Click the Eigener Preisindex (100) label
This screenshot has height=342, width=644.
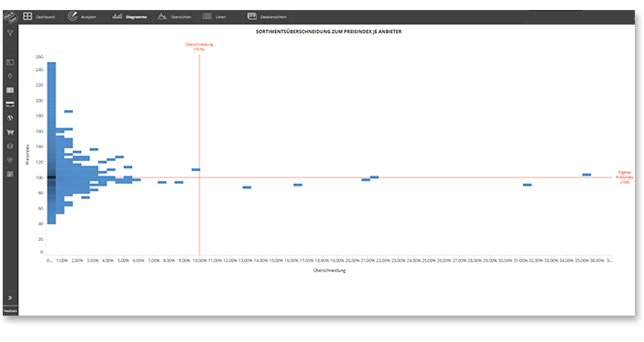(625, 177)
